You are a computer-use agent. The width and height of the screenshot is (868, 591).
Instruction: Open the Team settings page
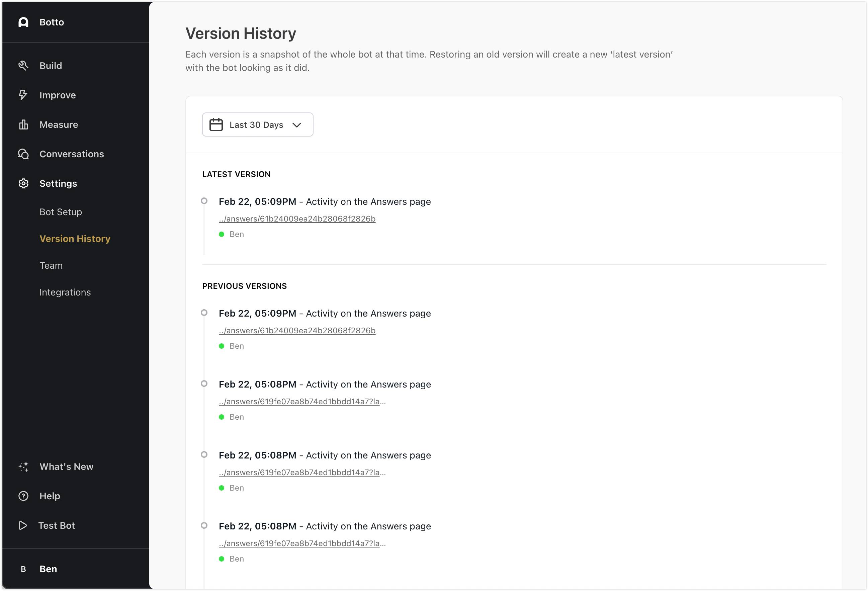(51, 266)
